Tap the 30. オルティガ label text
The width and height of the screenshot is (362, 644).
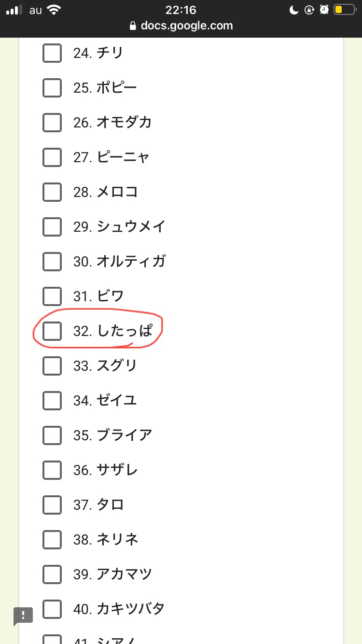click(119, 261)
